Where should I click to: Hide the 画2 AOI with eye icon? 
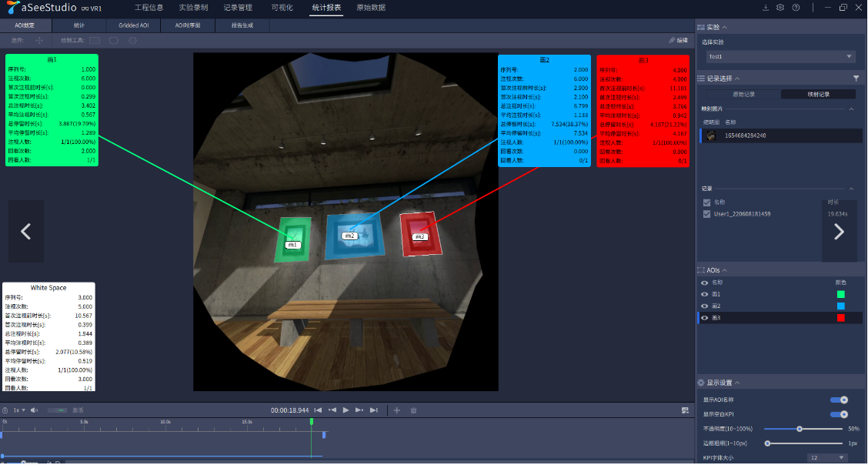[705, 306]
